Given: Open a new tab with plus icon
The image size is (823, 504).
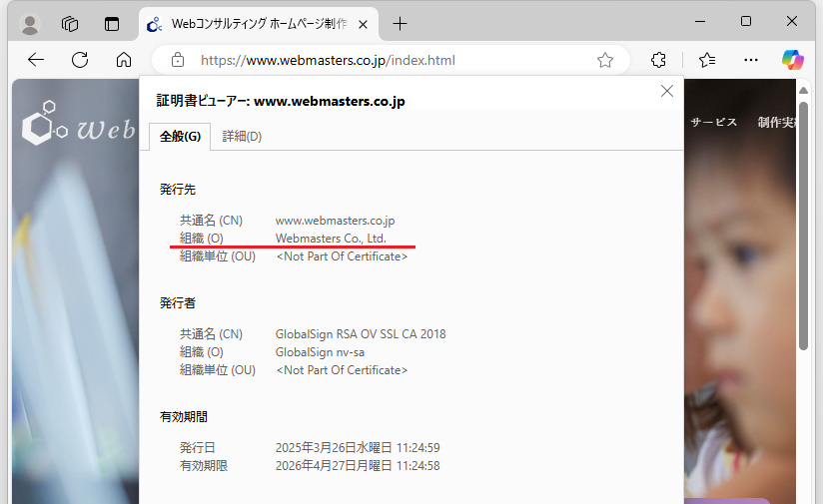Looking at the screenshot, I should click(400, 24).
